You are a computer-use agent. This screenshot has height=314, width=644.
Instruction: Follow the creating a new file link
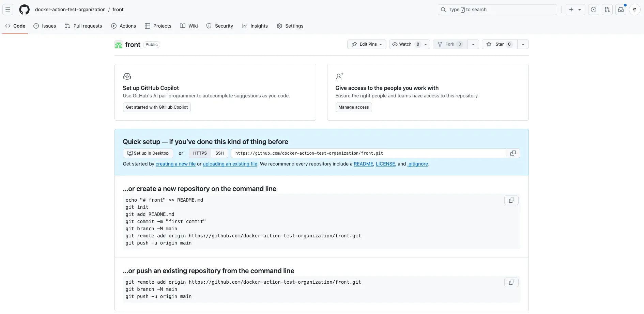[175, 164]
